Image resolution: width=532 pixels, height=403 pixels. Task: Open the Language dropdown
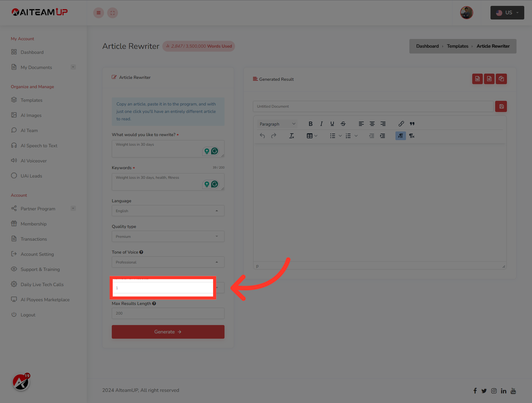(x=168, y=211)
